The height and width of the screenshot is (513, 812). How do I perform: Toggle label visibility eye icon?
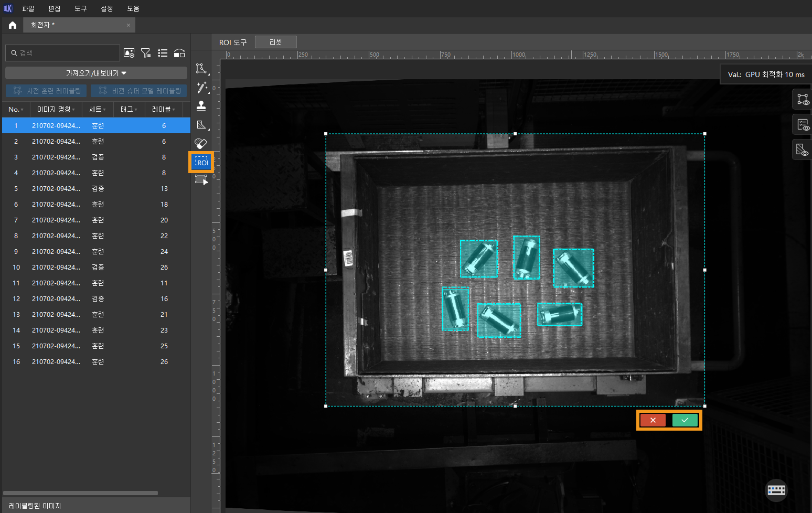tap(803, 99)
